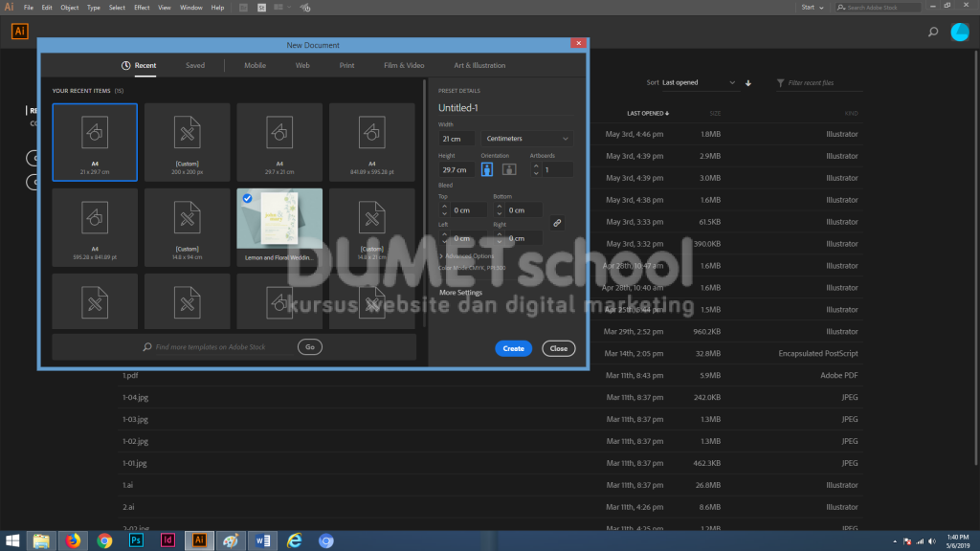Open the Centimeters units dropdown
Image resolution: width=980 pixels, height=551 pixels.
click(527, 139)
